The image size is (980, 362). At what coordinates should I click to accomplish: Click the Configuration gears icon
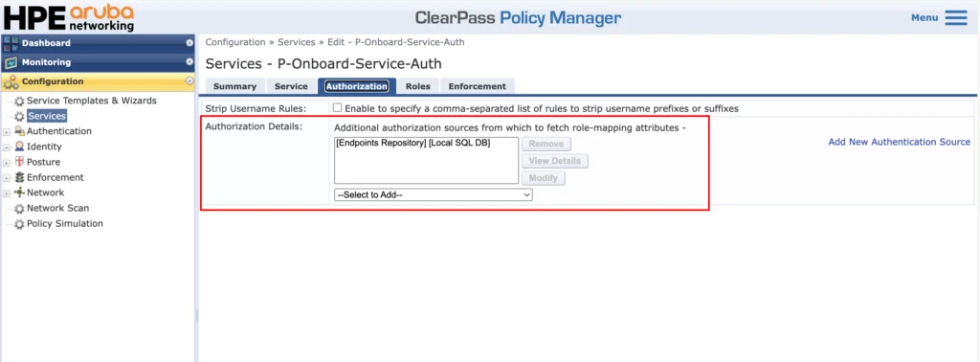[11, 82]
